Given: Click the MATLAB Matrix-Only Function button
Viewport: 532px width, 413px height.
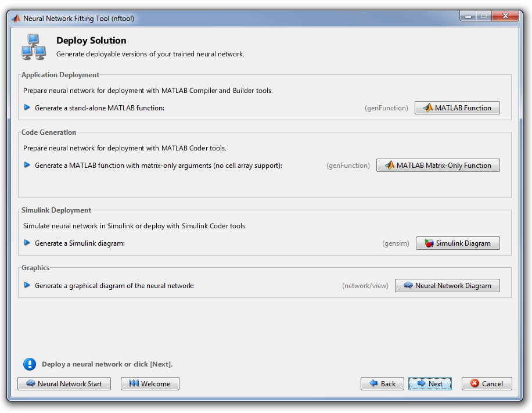Looking at the screenshot, I should pos(438,166).
